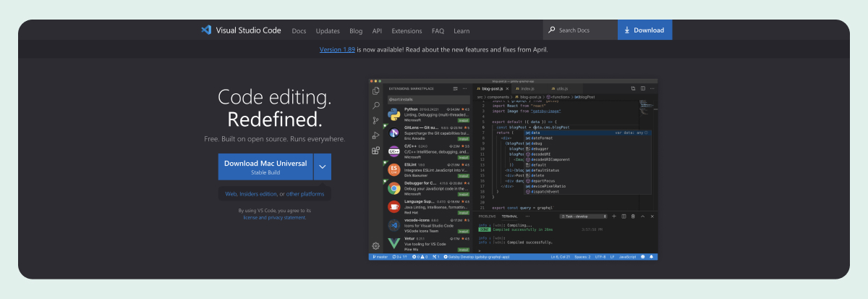Viewport: 868px width, 299px height.
Task: Click the Python extension icon in list
Action: click(x=394, y=114)
